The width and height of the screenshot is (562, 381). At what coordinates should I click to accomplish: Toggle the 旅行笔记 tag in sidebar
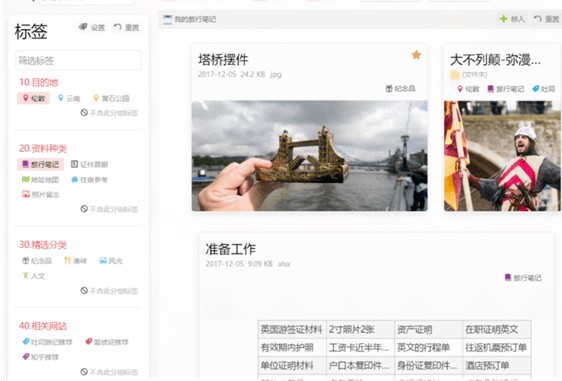click(41, 165)
